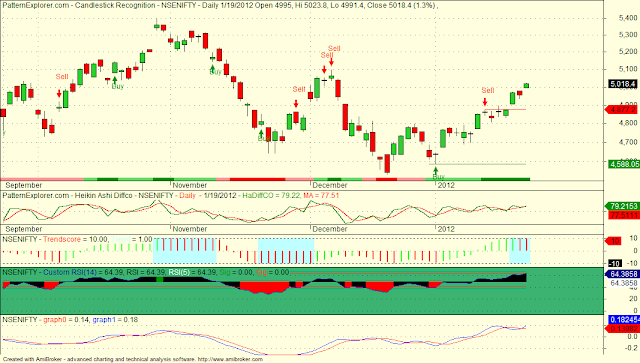640x363 pixels.
Task: Click the 5,200 price axis value
Action: click(x=628, y=51)
